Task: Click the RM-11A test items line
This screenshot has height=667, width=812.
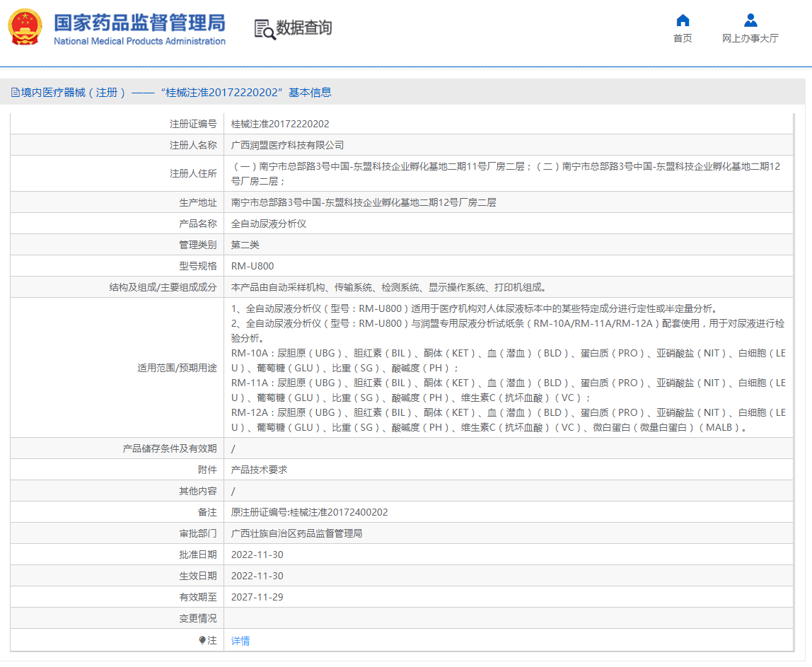Action: (509, 390)
